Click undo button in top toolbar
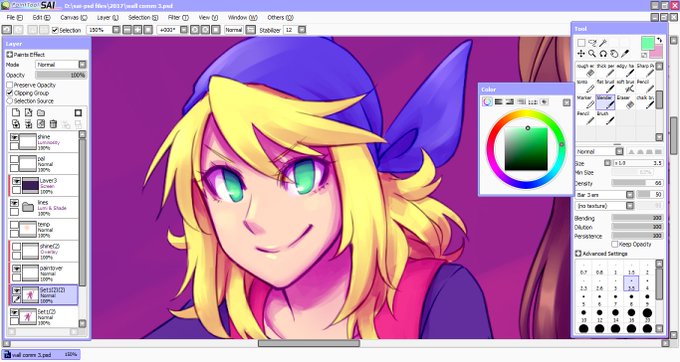The image size is (680, 362). (7, 30)
